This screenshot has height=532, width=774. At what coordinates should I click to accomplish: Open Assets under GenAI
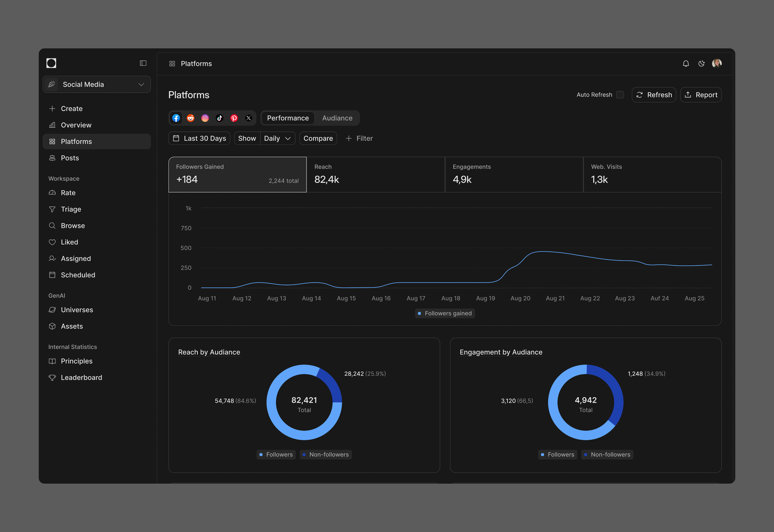coord(97,327)
